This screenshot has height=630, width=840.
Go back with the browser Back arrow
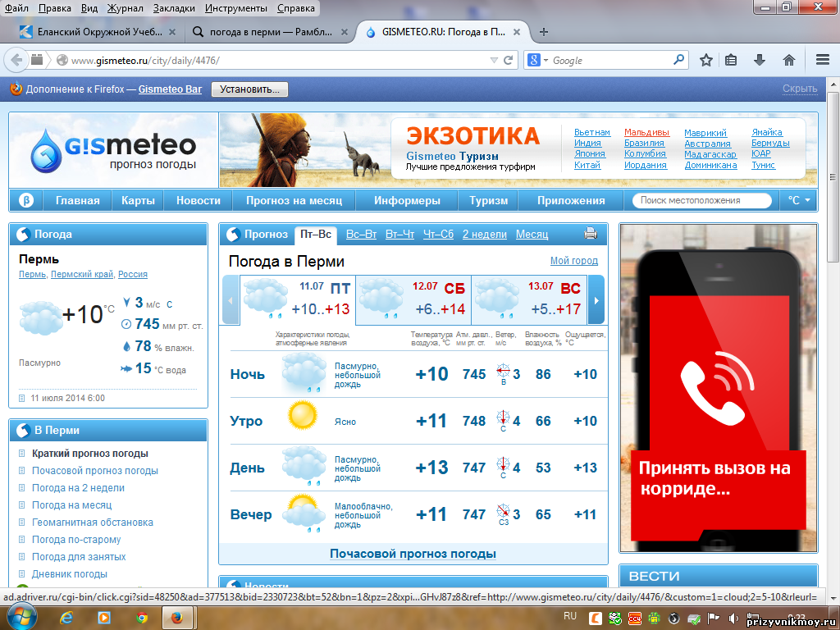(x=16, y=60)
